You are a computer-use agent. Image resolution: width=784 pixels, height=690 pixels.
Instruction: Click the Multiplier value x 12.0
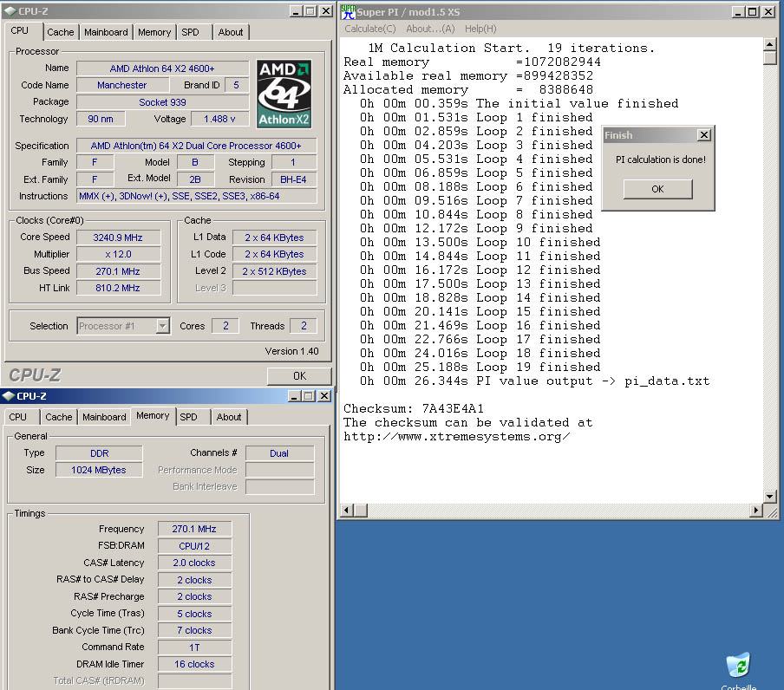tap(118, 254)
